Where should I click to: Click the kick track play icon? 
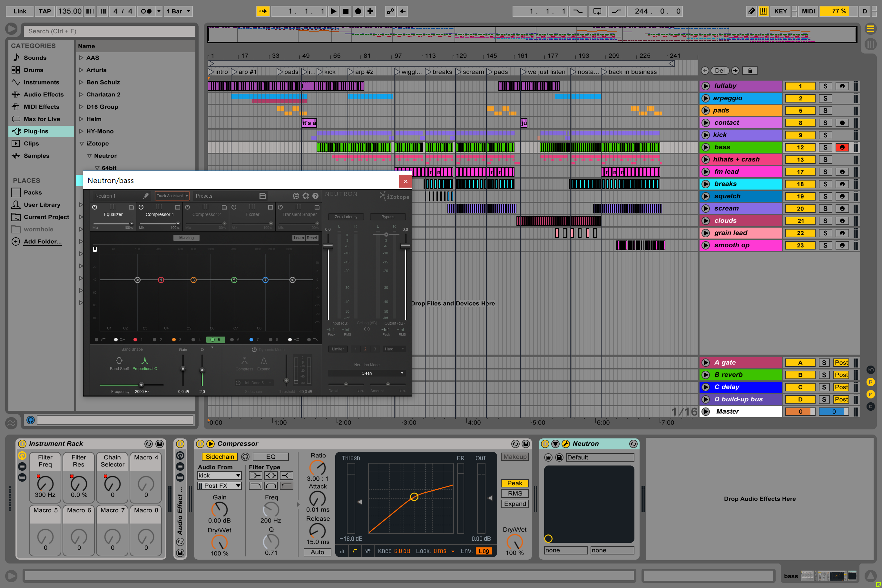[705, 135]
